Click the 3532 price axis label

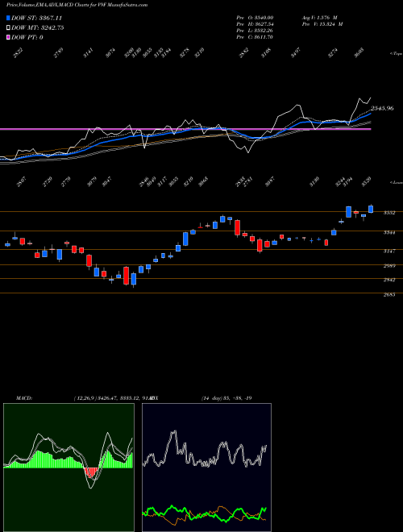click(x=389, y=213)
